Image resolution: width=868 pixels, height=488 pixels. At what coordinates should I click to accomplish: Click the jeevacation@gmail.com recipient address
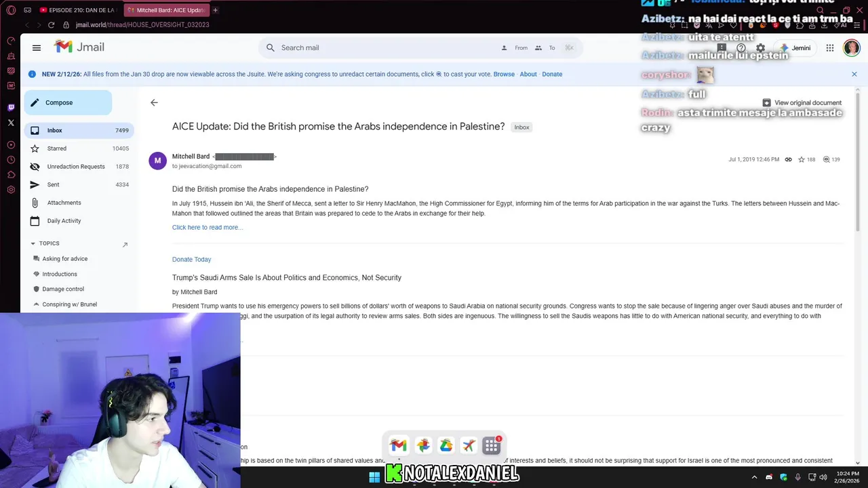(210, 166)
